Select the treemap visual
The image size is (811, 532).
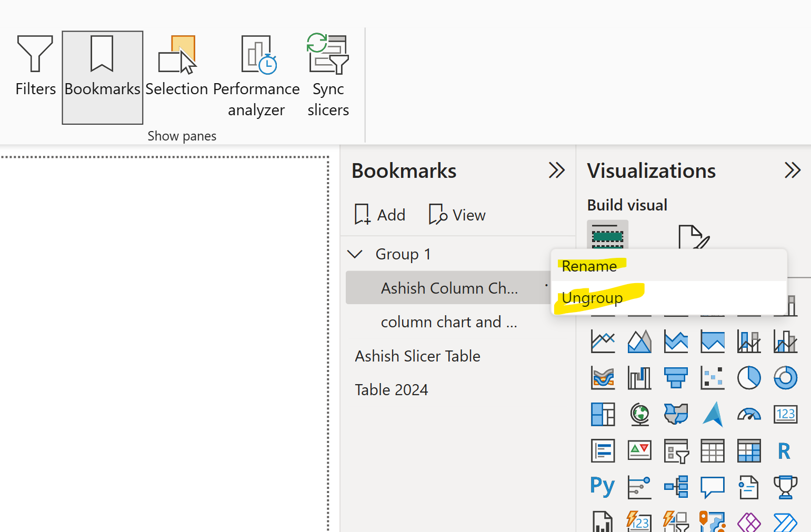click(603, 414)
